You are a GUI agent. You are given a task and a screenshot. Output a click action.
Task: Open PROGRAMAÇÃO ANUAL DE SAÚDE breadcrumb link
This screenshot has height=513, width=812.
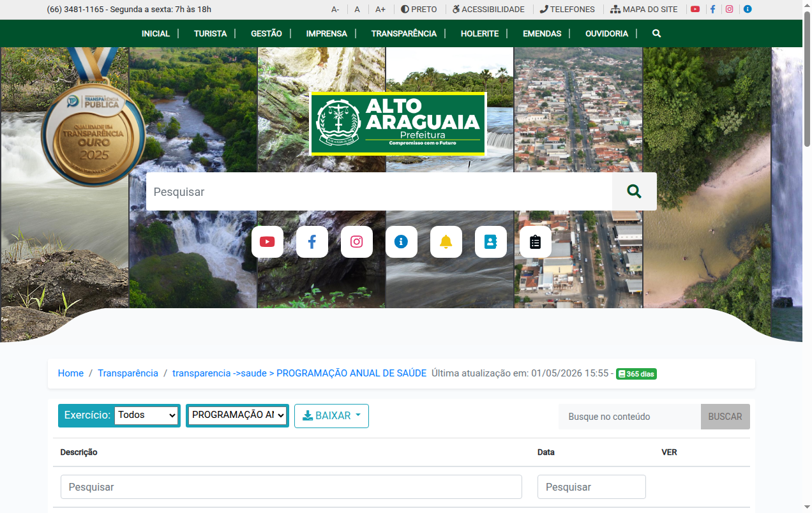point(299,373)
